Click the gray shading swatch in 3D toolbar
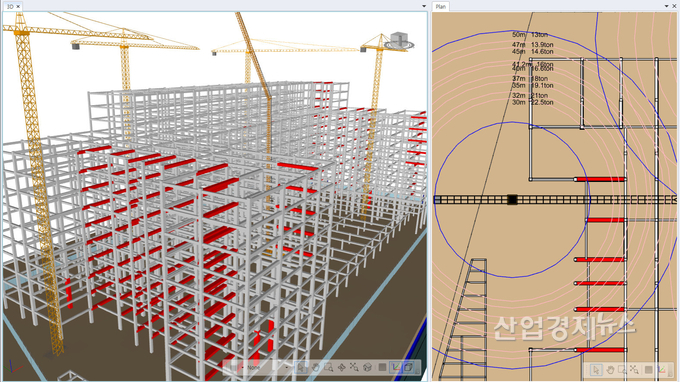The image size is (680, 382). click(x=382, y=367)
